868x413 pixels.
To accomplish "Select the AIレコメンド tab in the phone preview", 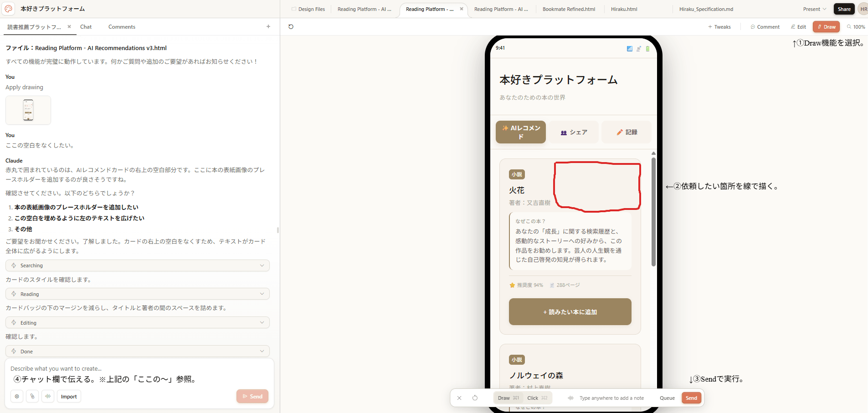I will coord(521,132).
